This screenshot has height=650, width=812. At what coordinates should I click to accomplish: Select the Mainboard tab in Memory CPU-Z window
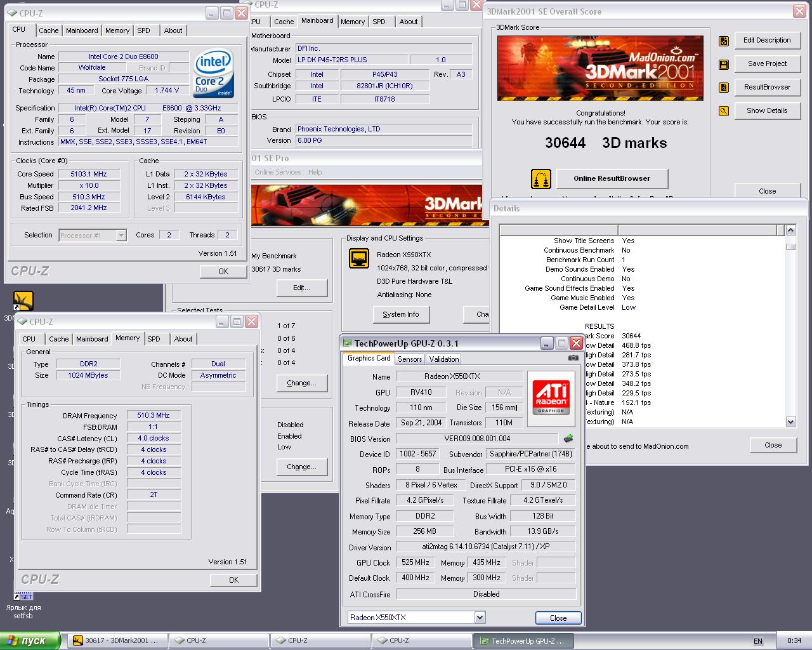tap(92, 339)
